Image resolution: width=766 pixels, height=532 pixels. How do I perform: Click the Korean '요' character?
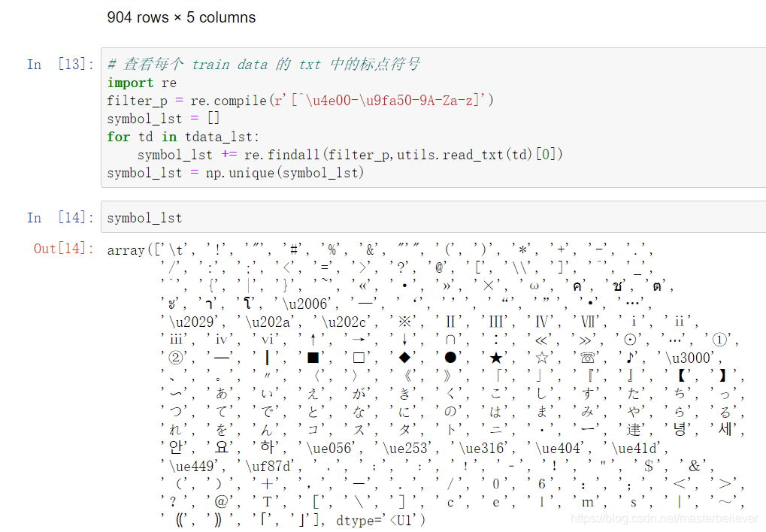click(222, 446)
